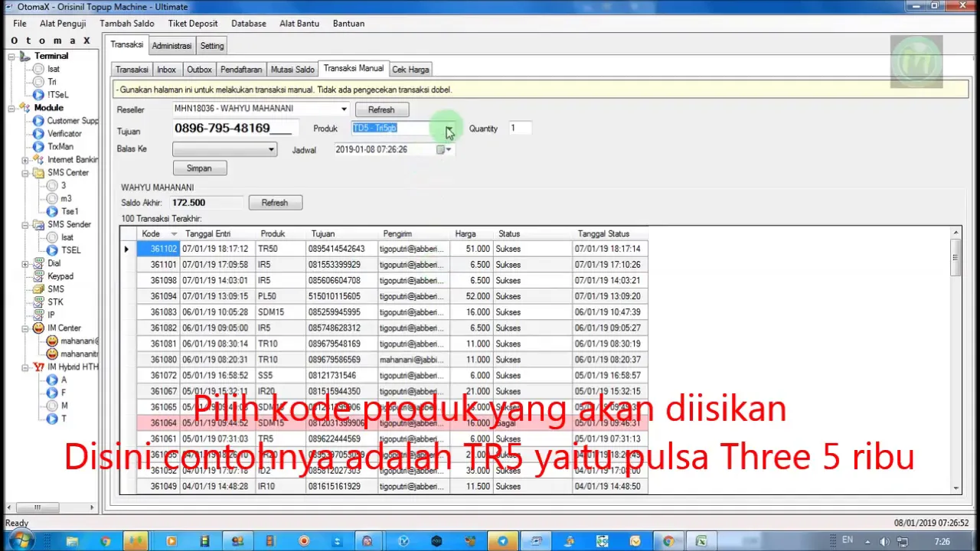
Task: Select the SMS envelope module icon
Action: (39, 290)
